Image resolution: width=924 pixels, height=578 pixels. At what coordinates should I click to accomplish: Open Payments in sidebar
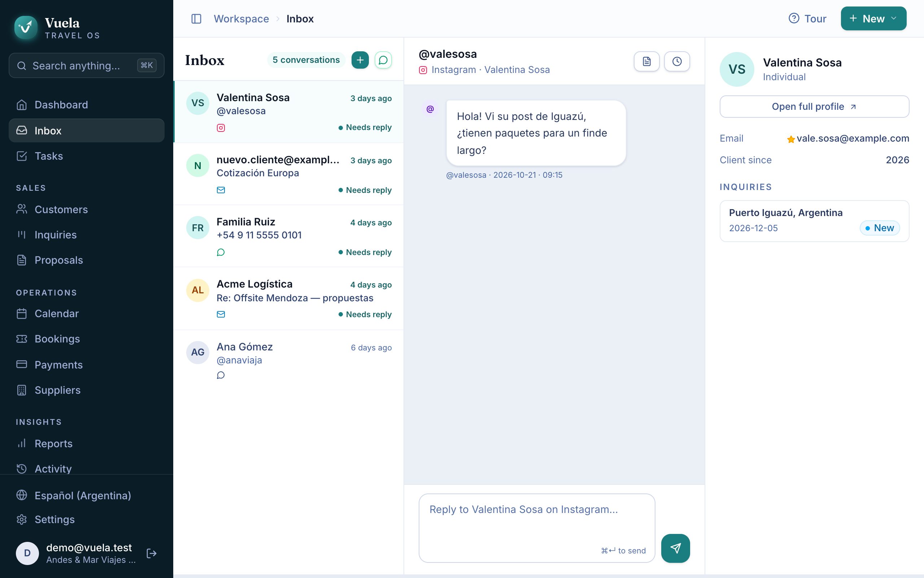point(87,365)
